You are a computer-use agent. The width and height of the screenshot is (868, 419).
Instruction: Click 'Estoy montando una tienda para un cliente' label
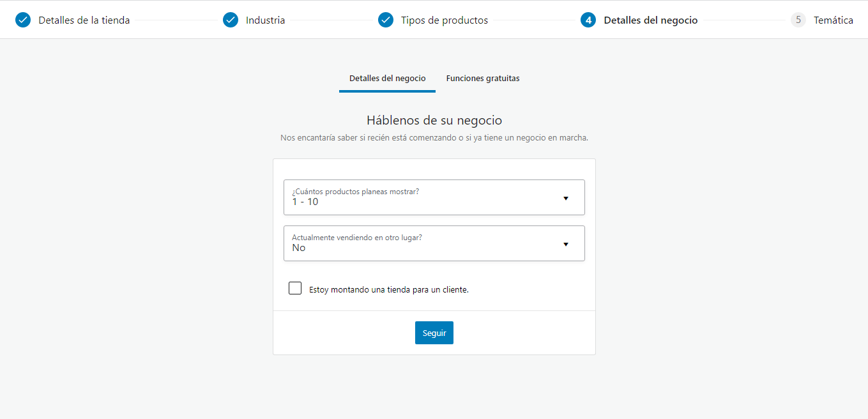coord(388,289)
